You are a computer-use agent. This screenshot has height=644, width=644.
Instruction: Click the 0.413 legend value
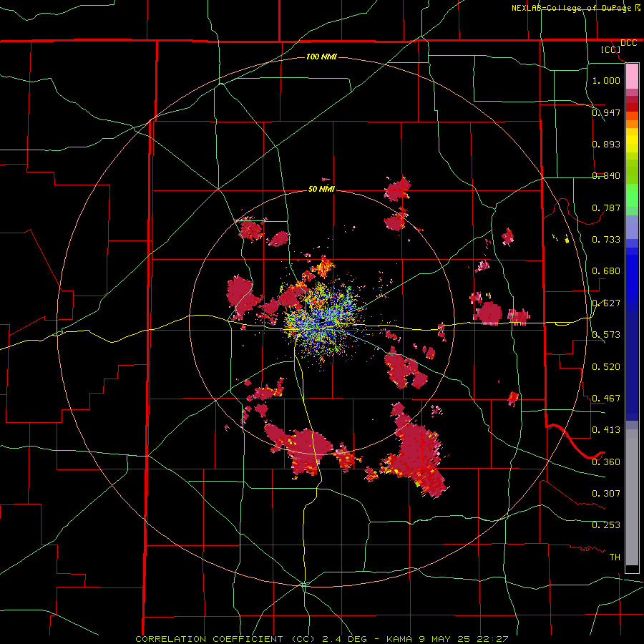(606, 429)
